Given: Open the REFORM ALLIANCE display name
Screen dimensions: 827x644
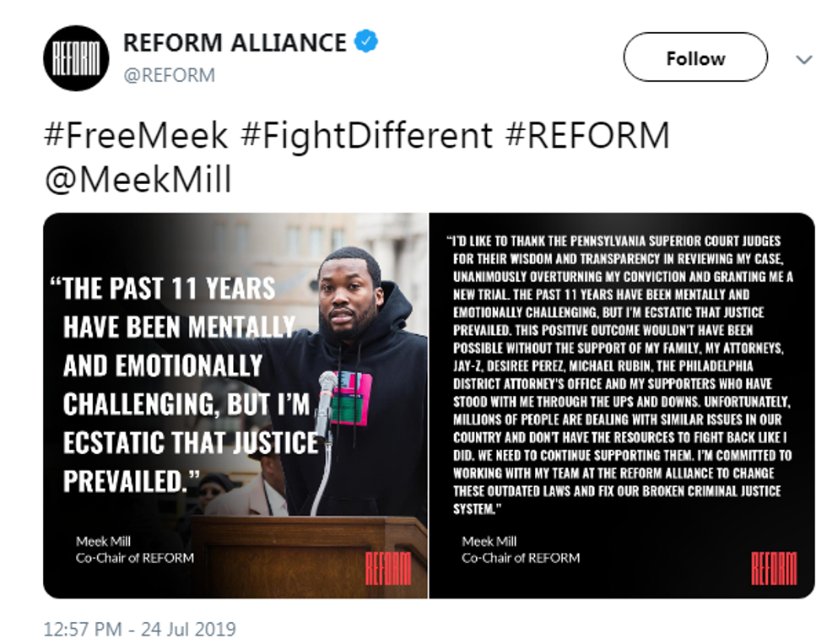Looking at the screenshot, I should [x=235, y=42].
